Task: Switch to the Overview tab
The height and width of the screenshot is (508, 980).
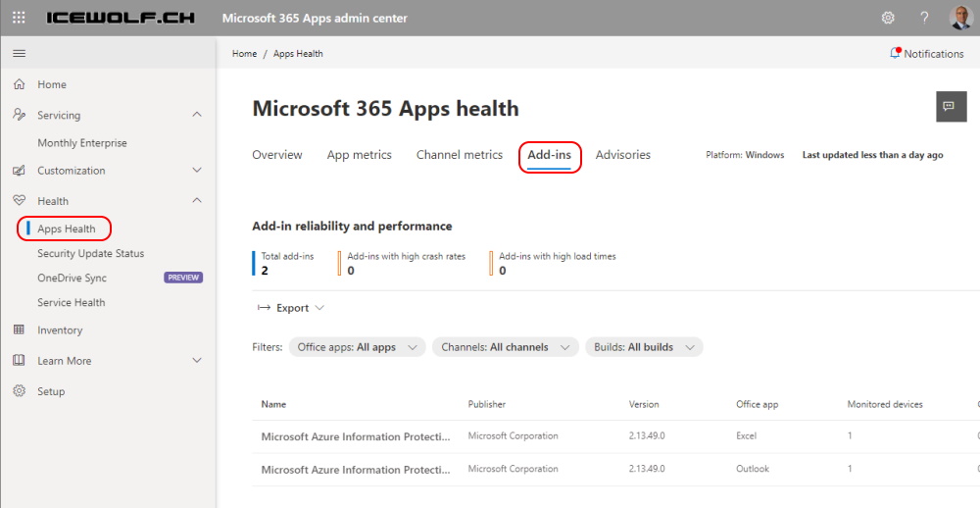Action: tap(277, 155)
